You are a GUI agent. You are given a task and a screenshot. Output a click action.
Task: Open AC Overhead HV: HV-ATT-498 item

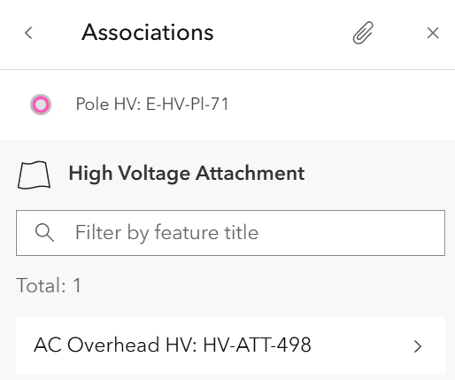(230, 346)
